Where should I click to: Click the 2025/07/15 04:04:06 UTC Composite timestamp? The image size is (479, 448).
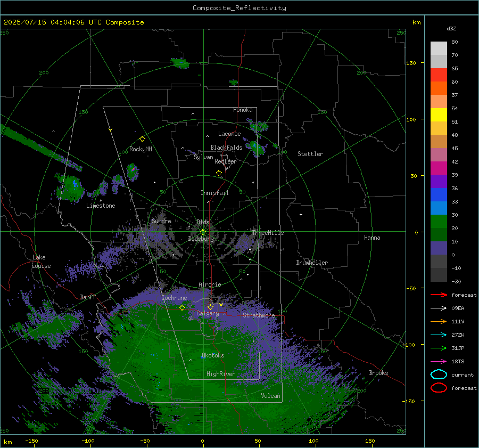click(73, 22)
